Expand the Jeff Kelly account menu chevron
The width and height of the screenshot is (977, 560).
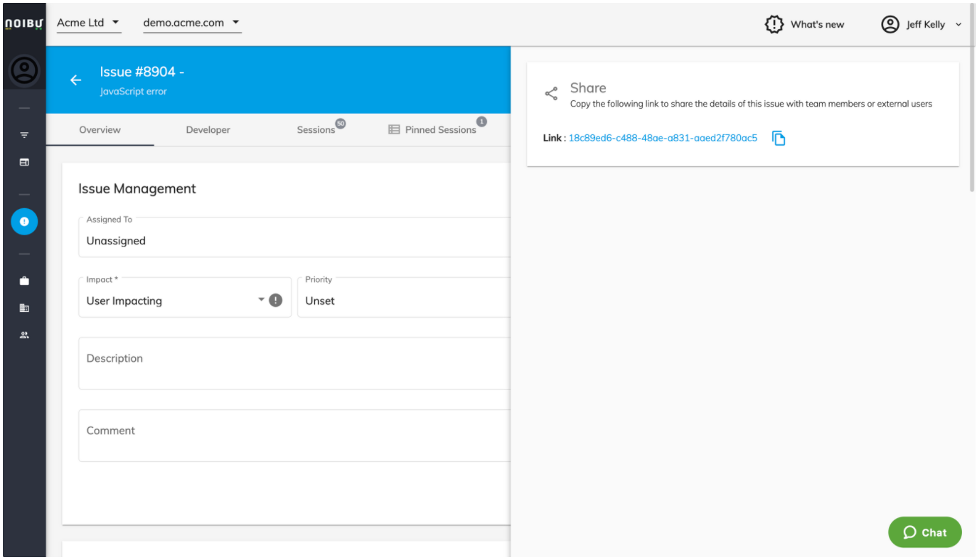(x=958, y=24)
